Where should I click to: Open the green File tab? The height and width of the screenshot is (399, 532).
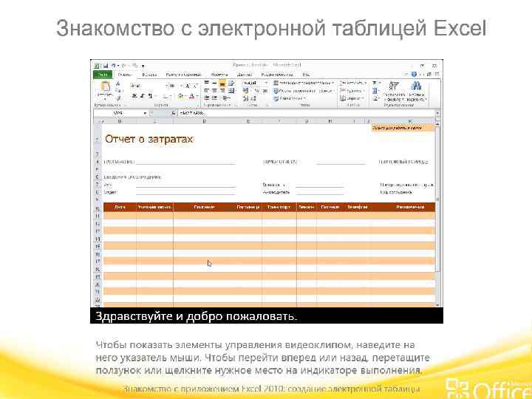point(103,75)
